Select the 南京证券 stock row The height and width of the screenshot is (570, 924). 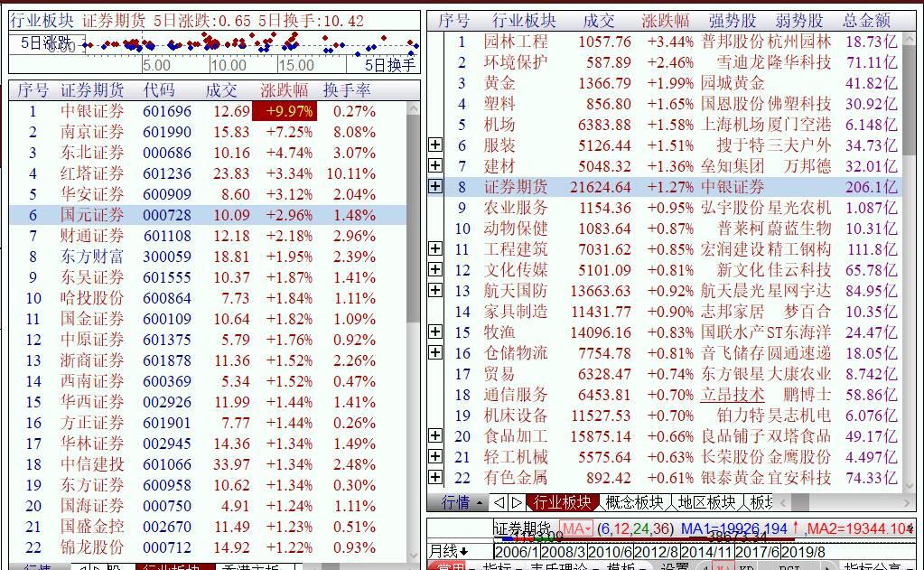(x=208, y=132)
